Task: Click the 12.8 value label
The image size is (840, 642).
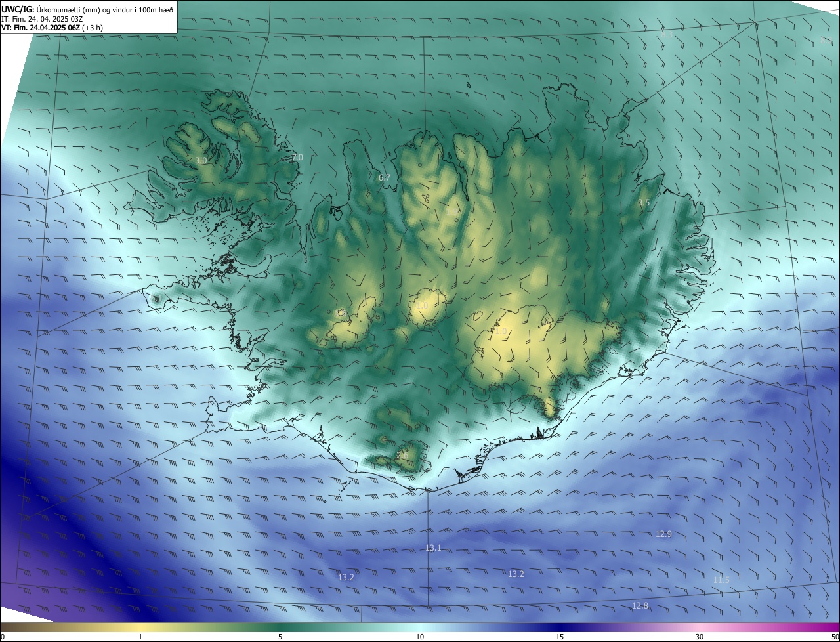Action: pyautogui.click(x=640, y=605)
